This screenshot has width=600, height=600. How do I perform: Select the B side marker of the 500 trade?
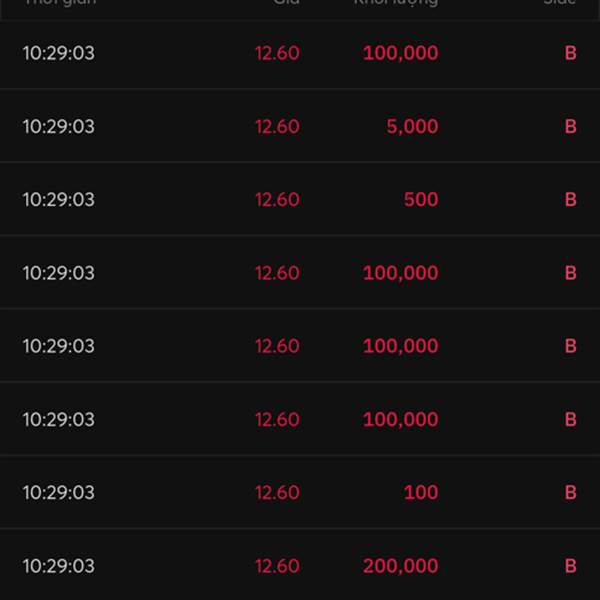[570, 200]
